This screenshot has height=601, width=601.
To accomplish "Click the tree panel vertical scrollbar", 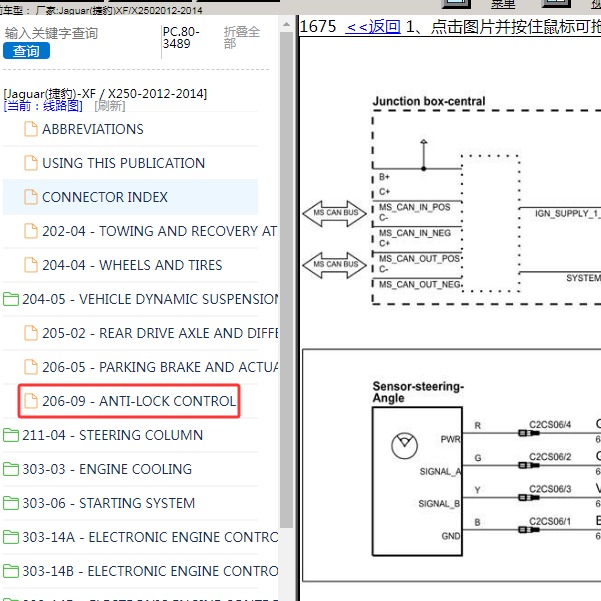I will 286,280.
